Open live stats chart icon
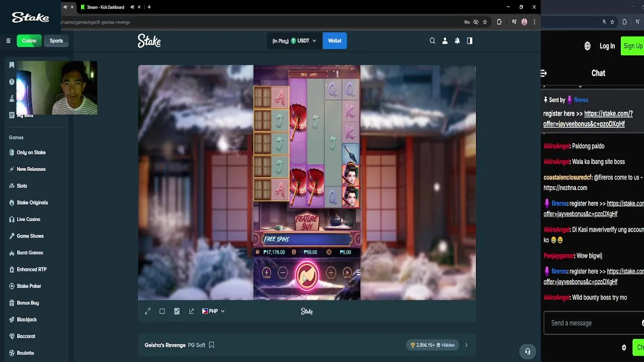 [177, 311]
